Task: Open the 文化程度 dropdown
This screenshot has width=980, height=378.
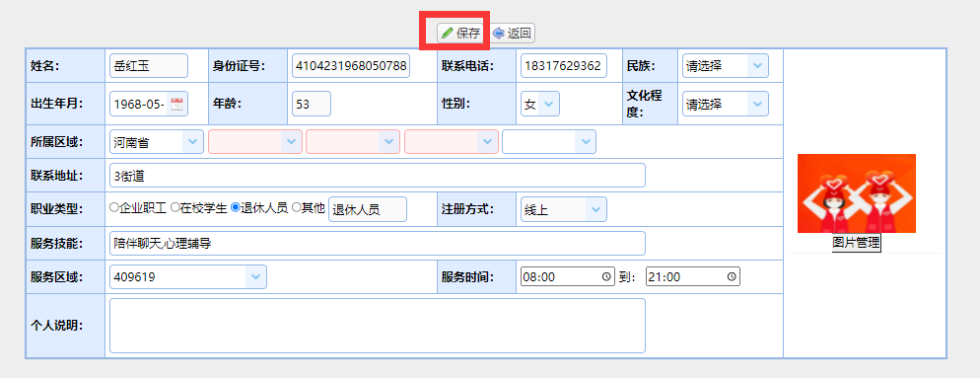Action: 725,104
